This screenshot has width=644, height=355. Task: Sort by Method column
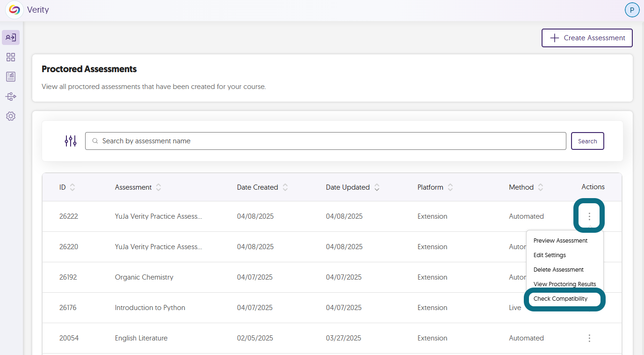pyautogui.click(x=541, y=187)
